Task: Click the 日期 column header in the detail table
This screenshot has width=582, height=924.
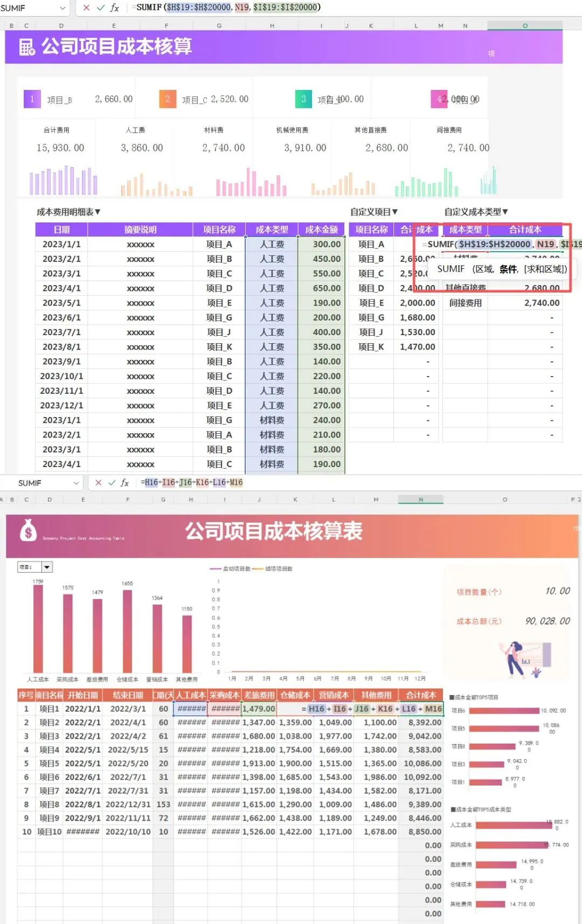Action: (x=61, y=230)
